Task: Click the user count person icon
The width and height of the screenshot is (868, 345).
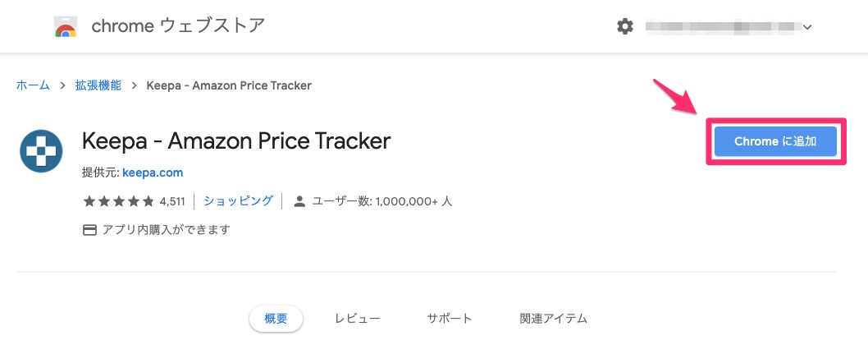Action: [299, 201]
